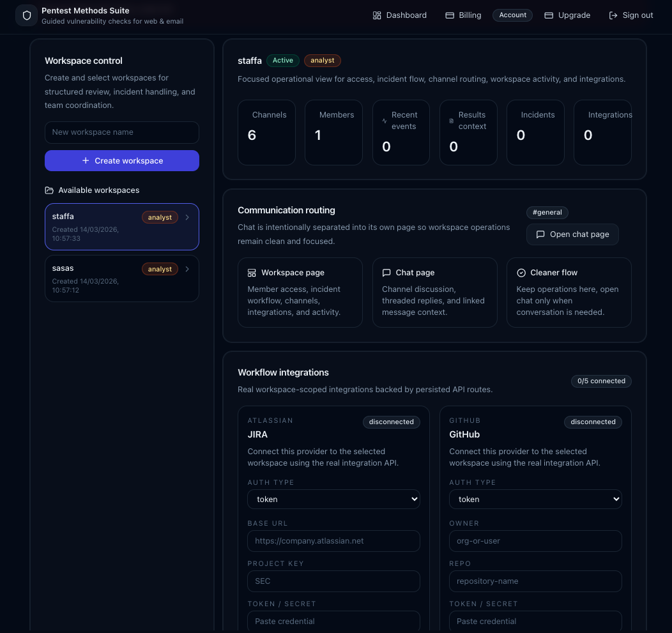Image resolution: width=672 pixels, height=633 pixels.
Task: Click the shield logo icon
Action: click(x=27, y=15)
